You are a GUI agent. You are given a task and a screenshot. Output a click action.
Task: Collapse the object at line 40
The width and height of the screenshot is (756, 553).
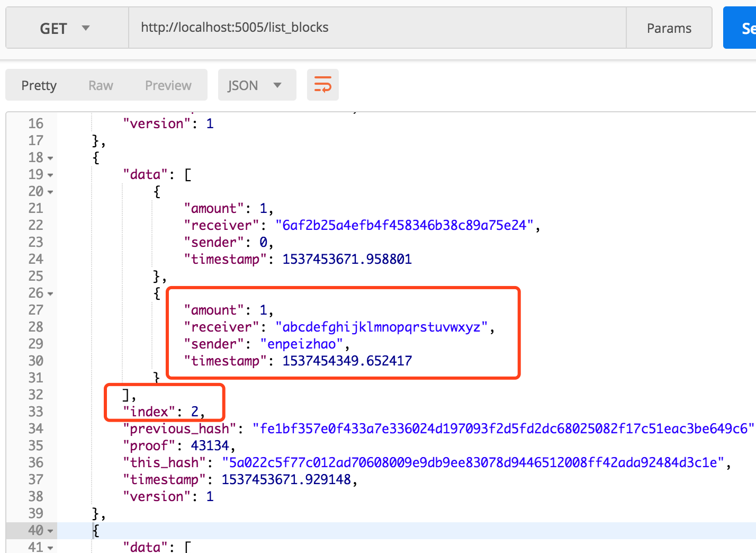click(x=50, y=531)
